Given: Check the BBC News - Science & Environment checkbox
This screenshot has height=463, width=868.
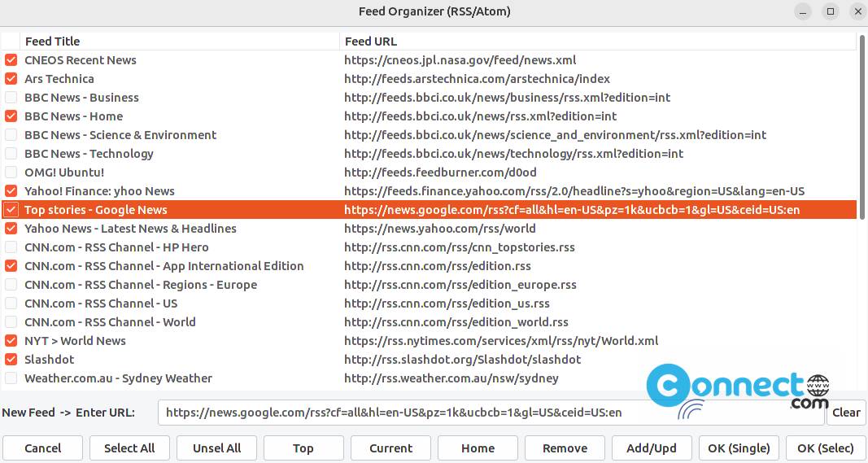Looking at the screenshot, I should (x=11, y=134).
